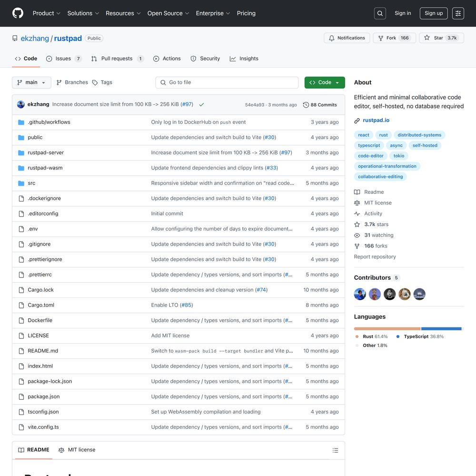Click the Rust orange language bar segment
The image size is (476, 476).
pyautogui.click(x=387, y=329)
